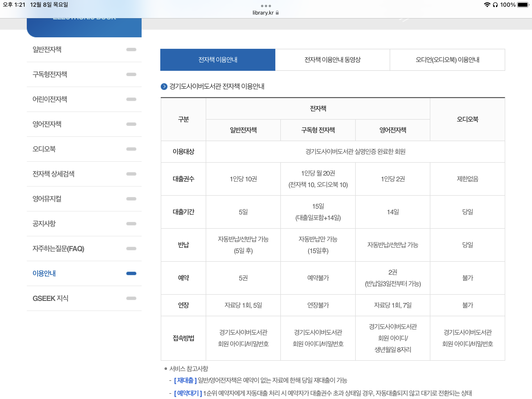Open 영어뮤지컬 in sidebar
532x399 pixels.
(x=47, y=199)
